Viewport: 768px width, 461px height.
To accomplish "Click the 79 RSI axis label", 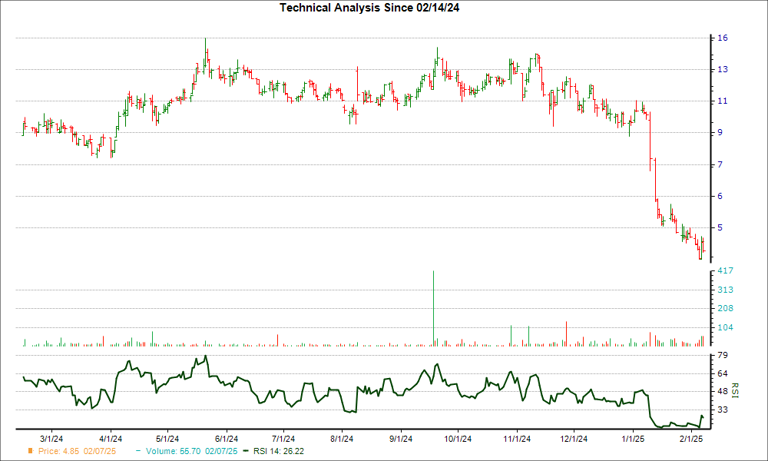I will pos(722,356).
